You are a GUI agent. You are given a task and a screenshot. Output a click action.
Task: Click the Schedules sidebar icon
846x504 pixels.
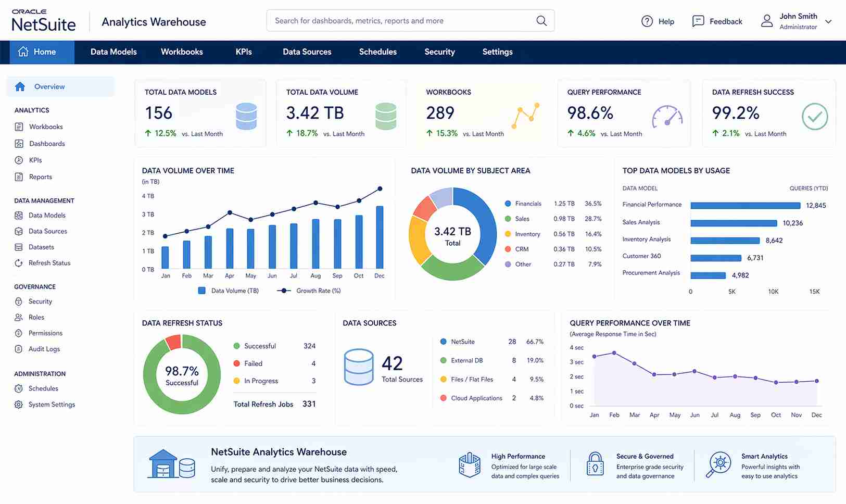(19, 388)
